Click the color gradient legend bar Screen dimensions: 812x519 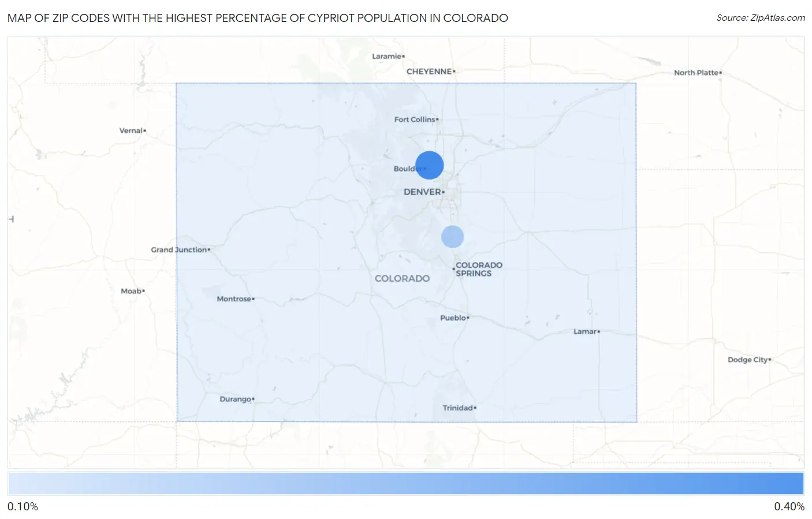[406, 483]
